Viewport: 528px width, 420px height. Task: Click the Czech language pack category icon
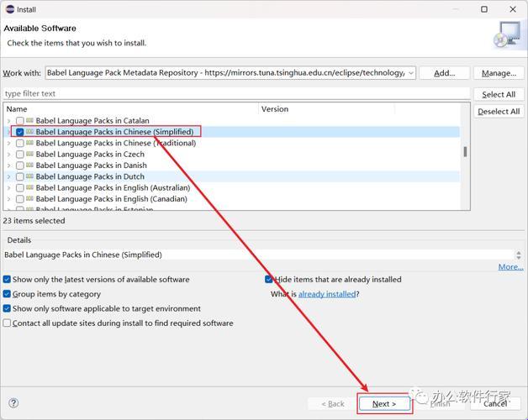[29, 155]
